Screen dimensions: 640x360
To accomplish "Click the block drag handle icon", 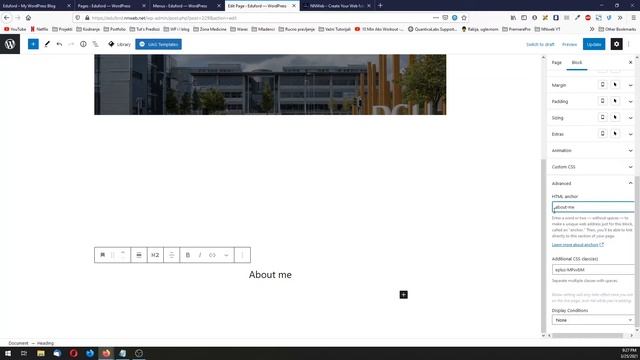I will pyautogui.click(x=113, y=255).
